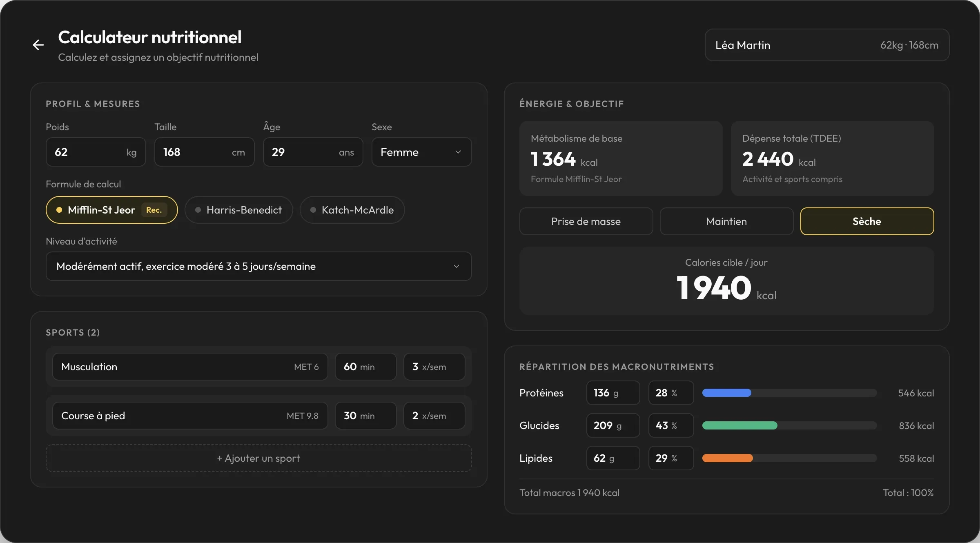Click the Total : 100% text
Image resolution: width=980 pixels, height=543 pixels.
click(x=908, y=493)
